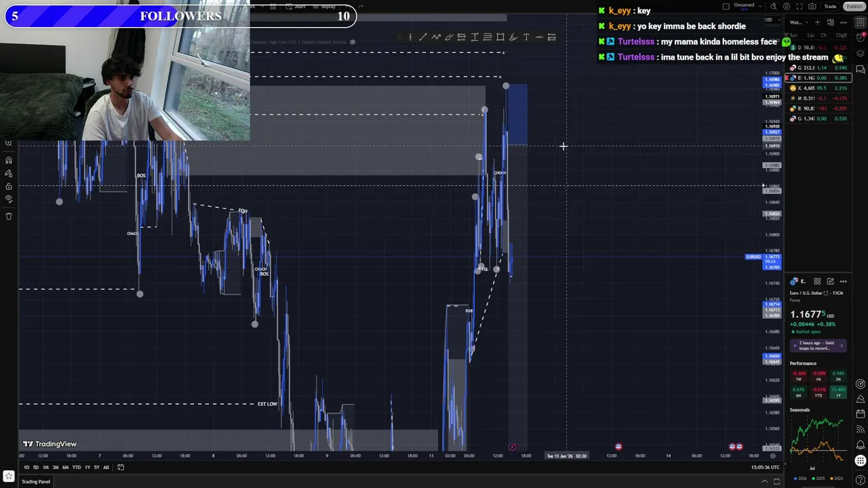Viewport: 868px width, 488px height.
Task: Set date range to YTD
Action: pyautogui.click(x=77, y=468)
